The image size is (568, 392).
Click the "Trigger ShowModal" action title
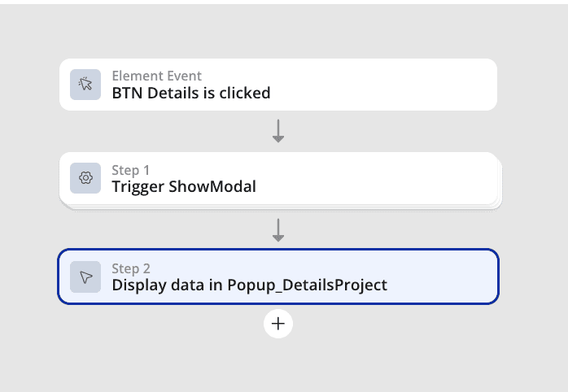tap(184, 187)
